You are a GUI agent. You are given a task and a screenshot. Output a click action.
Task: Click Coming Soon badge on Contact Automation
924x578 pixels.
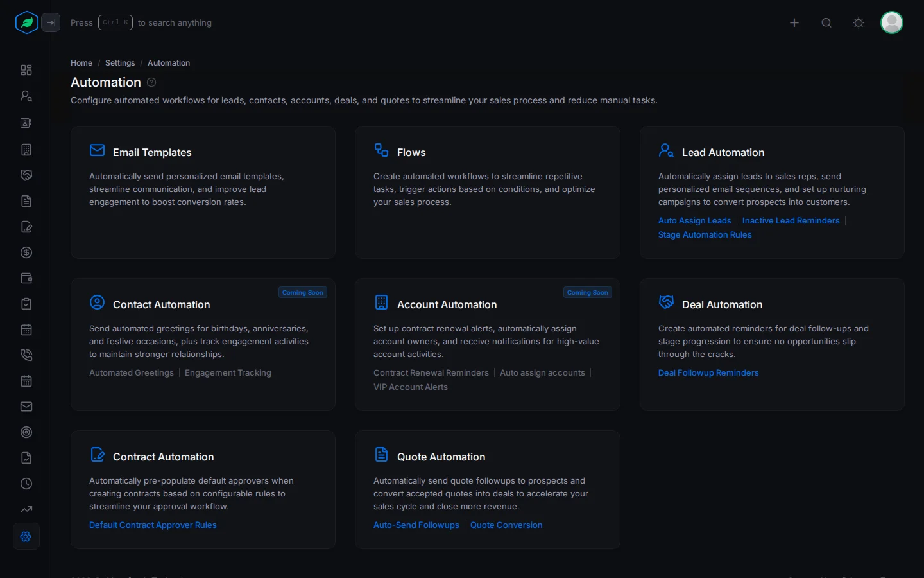[x=303, y=292]
